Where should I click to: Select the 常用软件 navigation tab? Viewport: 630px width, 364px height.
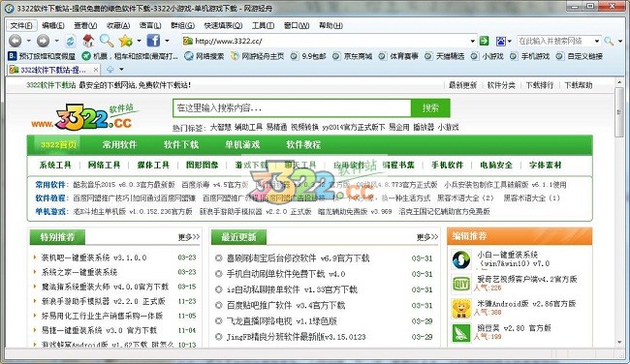pyautogui.click(x=119, y=145)
